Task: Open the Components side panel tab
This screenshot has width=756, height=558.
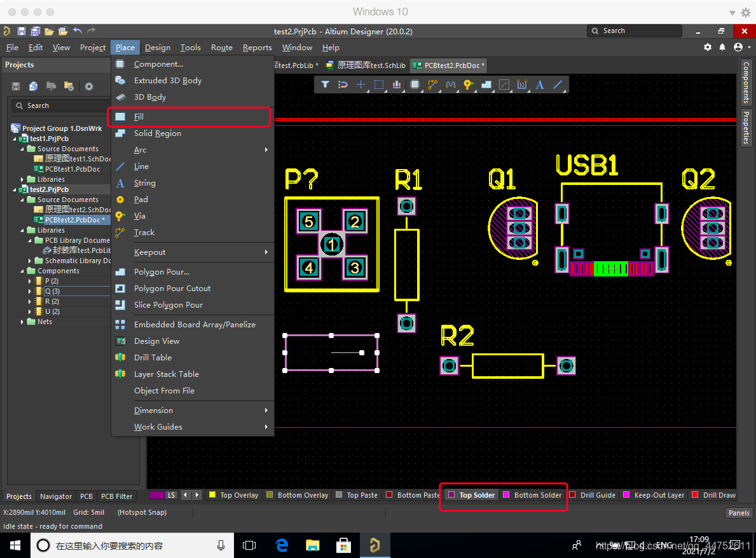Action: coord(746,83)
